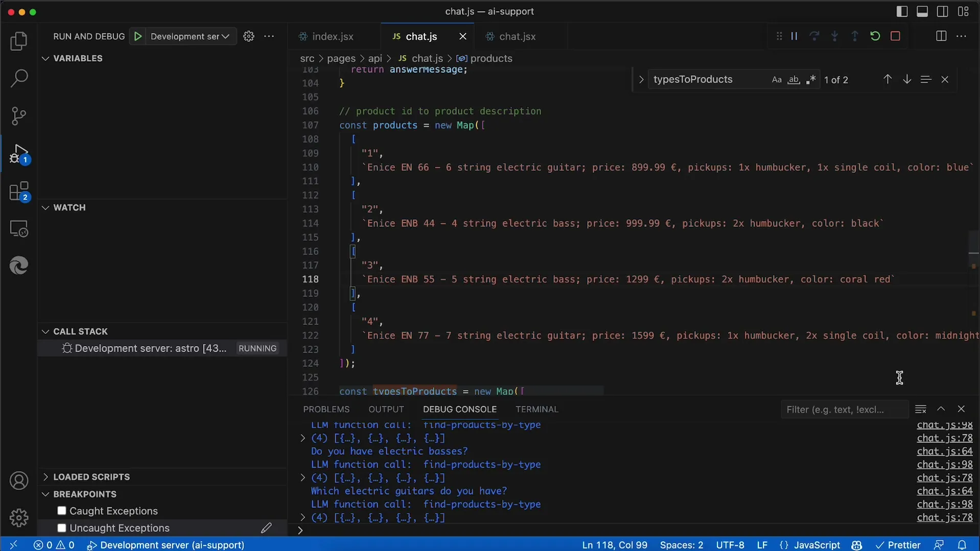Click Step Out in debug toolbar
Viewport: 980px width, 551px height.
pyautogui.click(x=855, y=36)
